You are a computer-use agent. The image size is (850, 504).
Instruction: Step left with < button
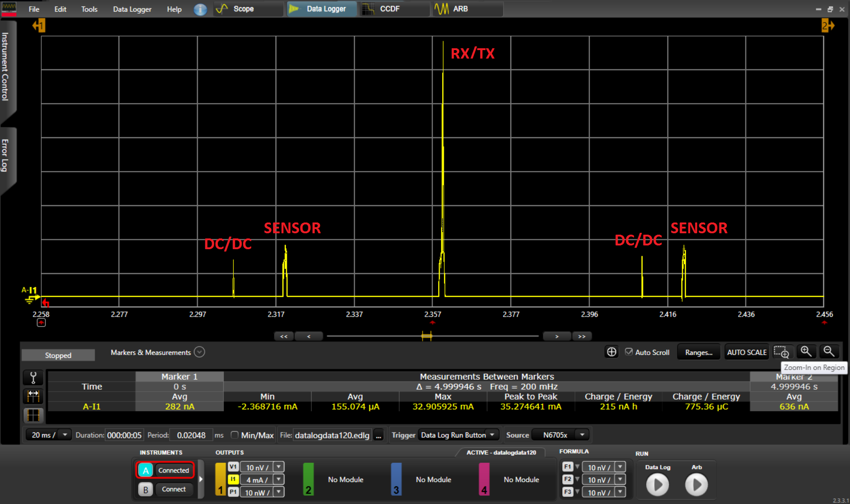coord(309,336)
